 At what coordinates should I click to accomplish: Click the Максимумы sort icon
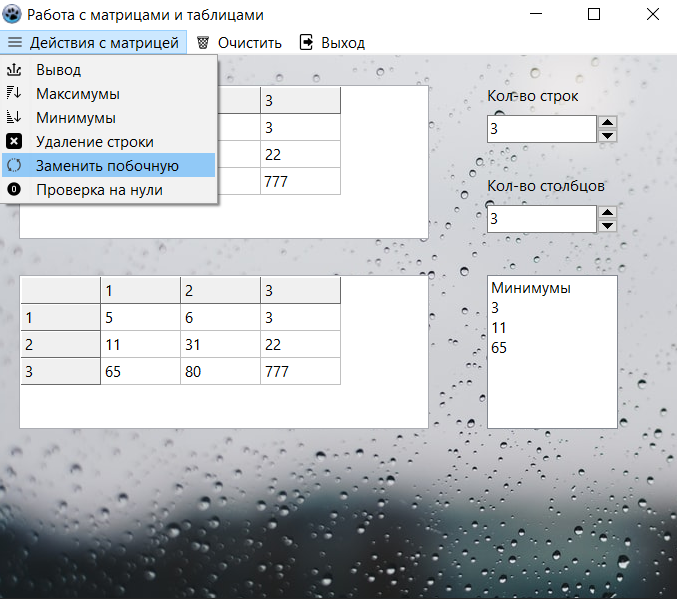click(14, 93)
